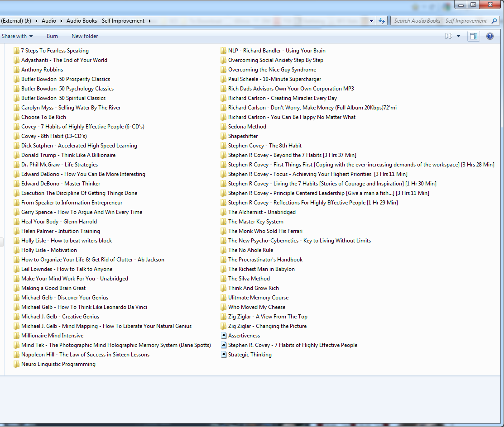Select 'Helen Palmer - Intuition Training'
This screenshot has width=504, height=427.
(x=61, y=231)
